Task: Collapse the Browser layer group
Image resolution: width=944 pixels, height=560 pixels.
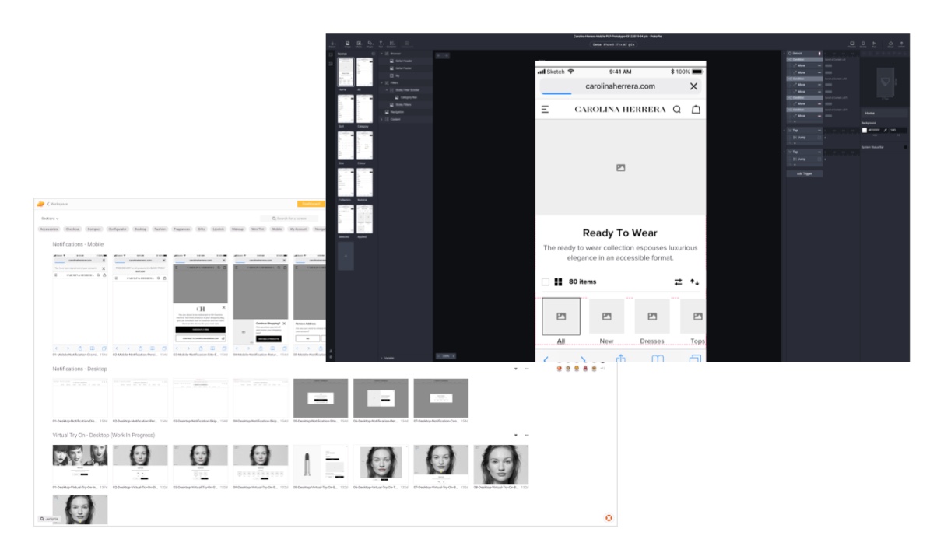Action: (382, 54)
